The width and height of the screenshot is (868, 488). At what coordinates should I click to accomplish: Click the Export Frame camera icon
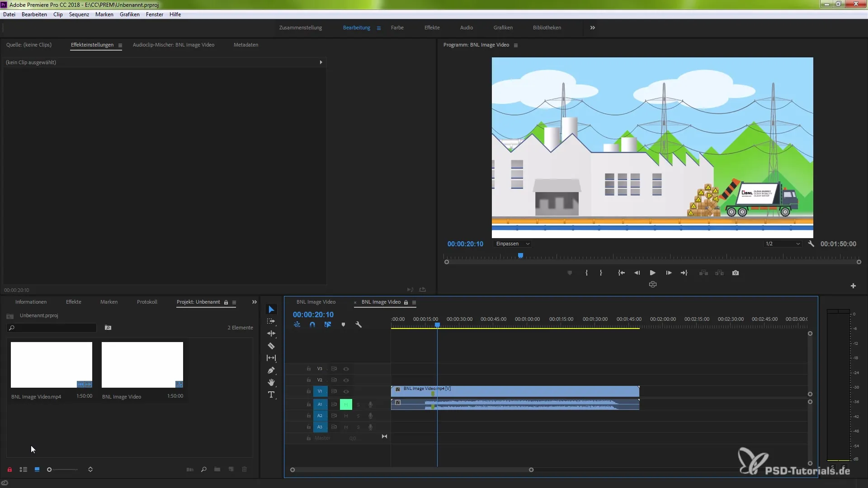point(736,273)
